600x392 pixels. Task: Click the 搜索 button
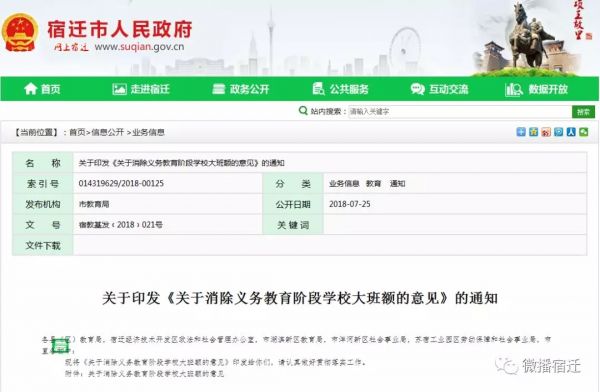pyautogui.click(x=584, y=111)
